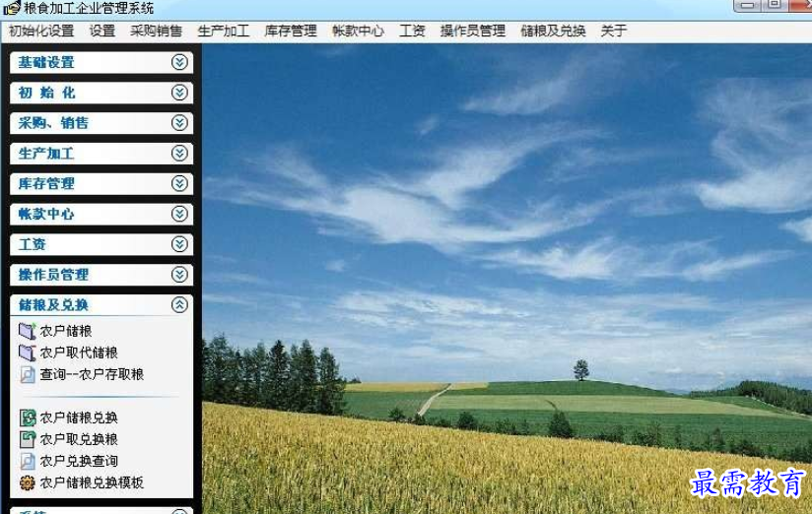The width and height of the screenshot is (812, 514).
Task: Open 查询--农户存取粮 link text
Action: 92,374
